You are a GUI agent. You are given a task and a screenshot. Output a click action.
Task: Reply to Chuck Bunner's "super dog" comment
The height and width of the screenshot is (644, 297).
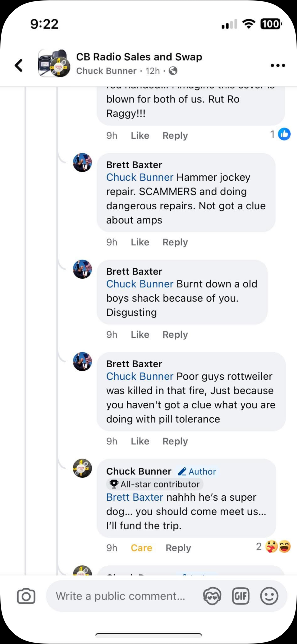click(x=178, y=548)
